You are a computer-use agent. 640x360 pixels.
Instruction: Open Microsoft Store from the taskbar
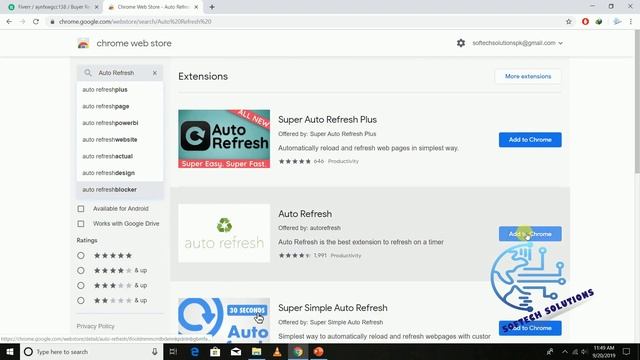[215, 351]
